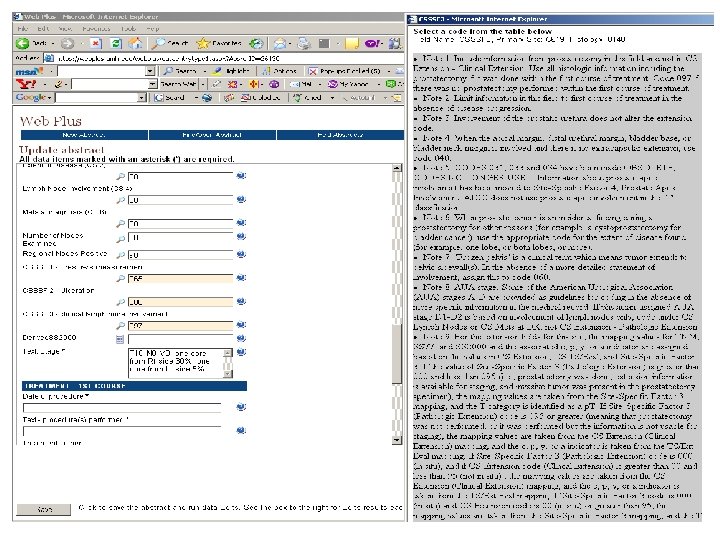Click the abstract form scrollbar down arrow
The height and width of the screenshot is (540, 720).
click(397, 440)
